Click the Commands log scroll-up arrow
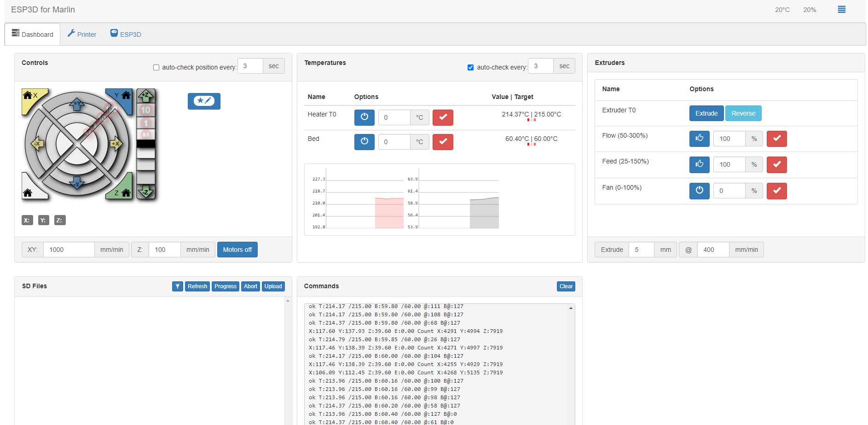Screen dimensions: 868x425 [x=571, y=308]
